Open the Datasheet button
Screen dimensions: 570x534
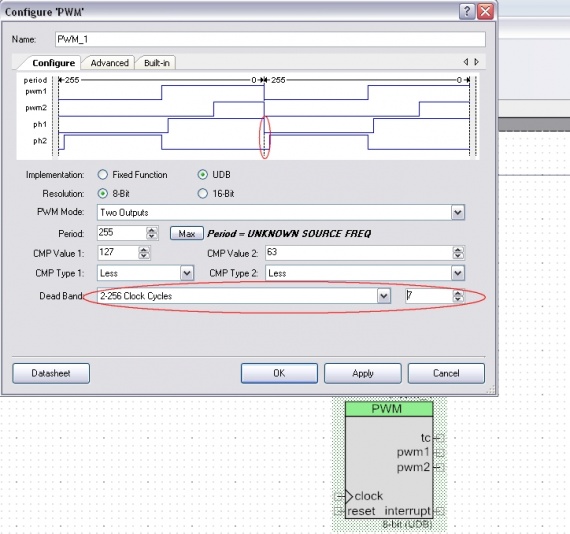point(51,373)
